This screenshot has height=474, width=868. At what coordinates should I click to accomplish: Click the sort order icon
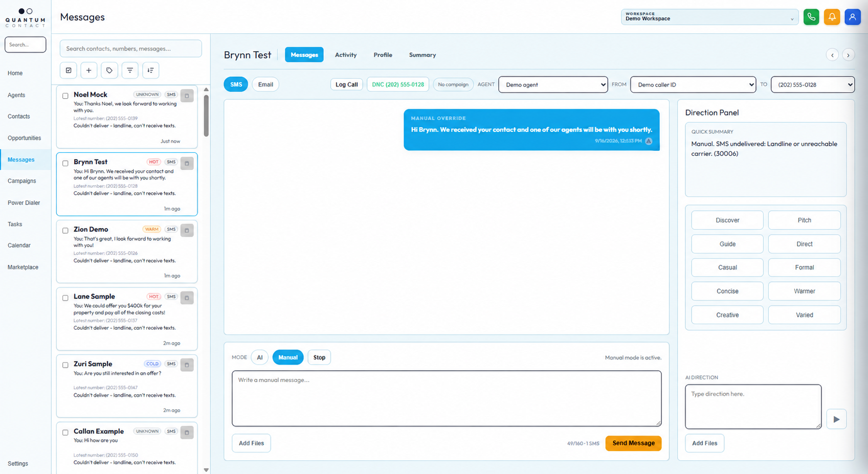point(150,70)
